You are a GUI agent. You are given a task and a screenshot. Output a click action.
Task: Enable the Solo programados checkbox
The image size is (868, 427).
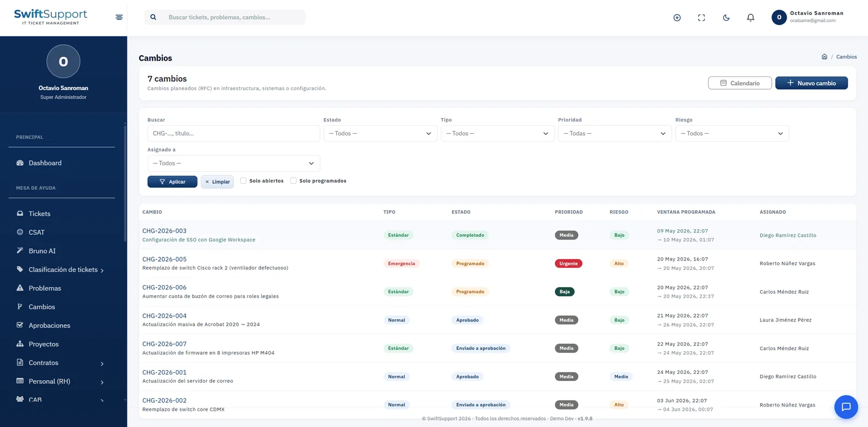[x=293, y=181]
